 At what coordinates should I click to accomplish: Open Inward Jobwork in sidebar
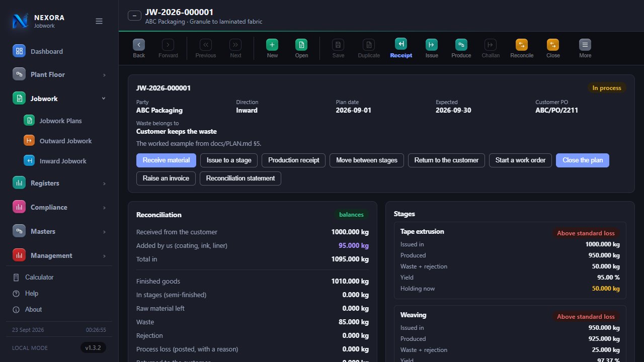coord(59,161)
